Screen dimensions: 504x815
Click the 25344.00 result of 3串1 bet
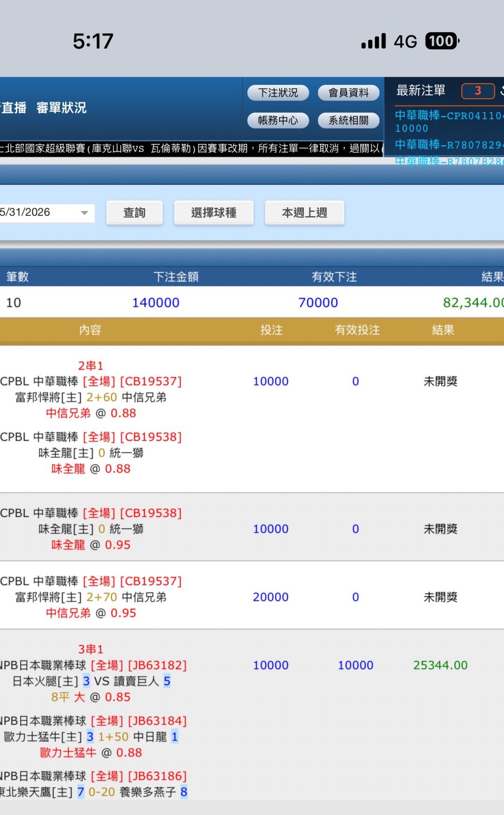pyautogui.click(x=440, y=665)
